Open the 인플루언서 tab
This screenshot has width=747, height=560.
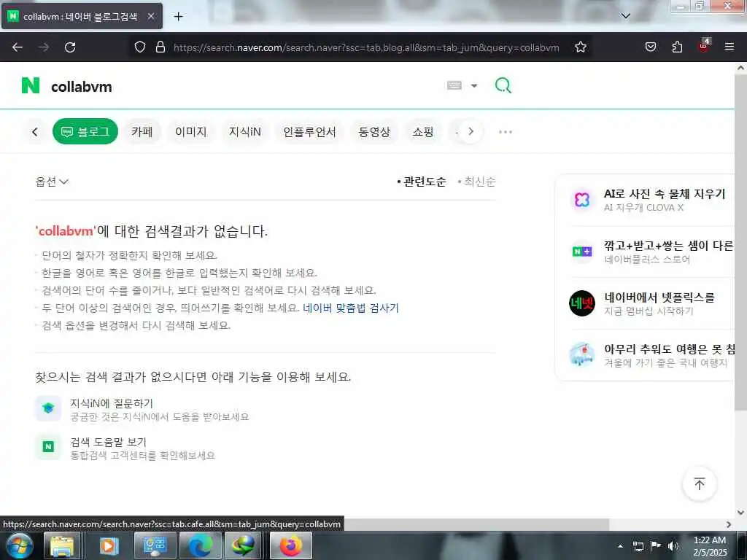click(x=309, y=131)
